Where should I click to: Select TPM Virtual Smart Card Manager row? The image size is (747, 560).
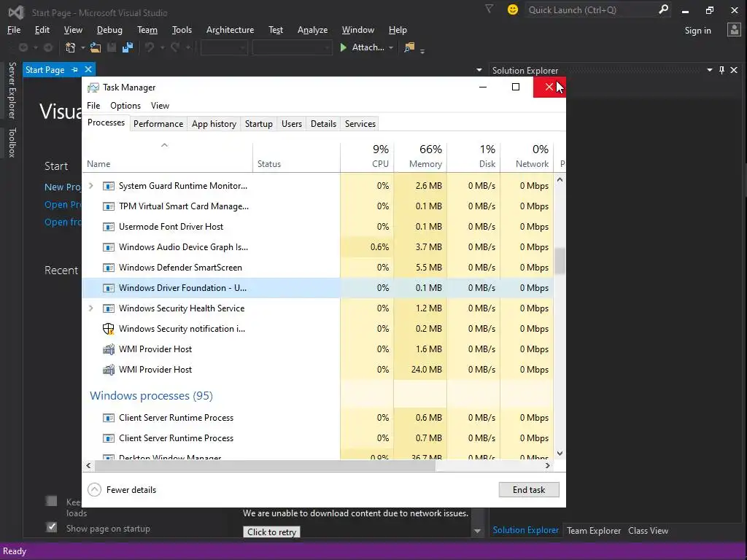pos(318,206)
